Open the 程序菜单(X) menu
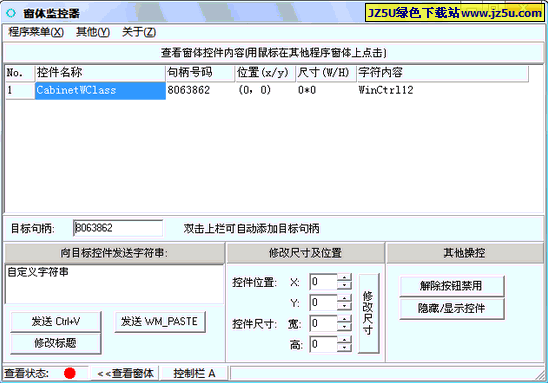The width and height of the screenshot is (548, 383). pos(36,32)
